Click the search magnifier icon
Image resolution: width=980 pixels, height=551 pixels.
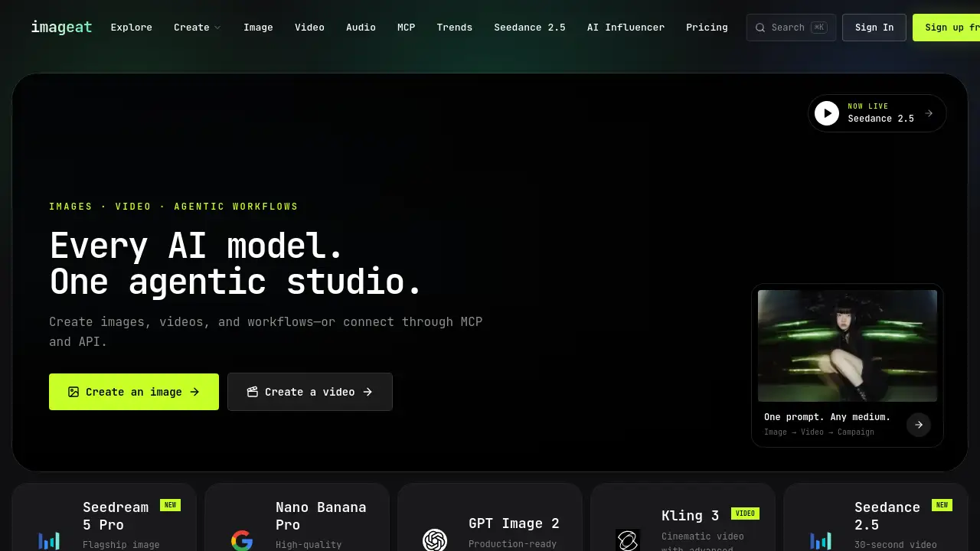click(760, 28)
